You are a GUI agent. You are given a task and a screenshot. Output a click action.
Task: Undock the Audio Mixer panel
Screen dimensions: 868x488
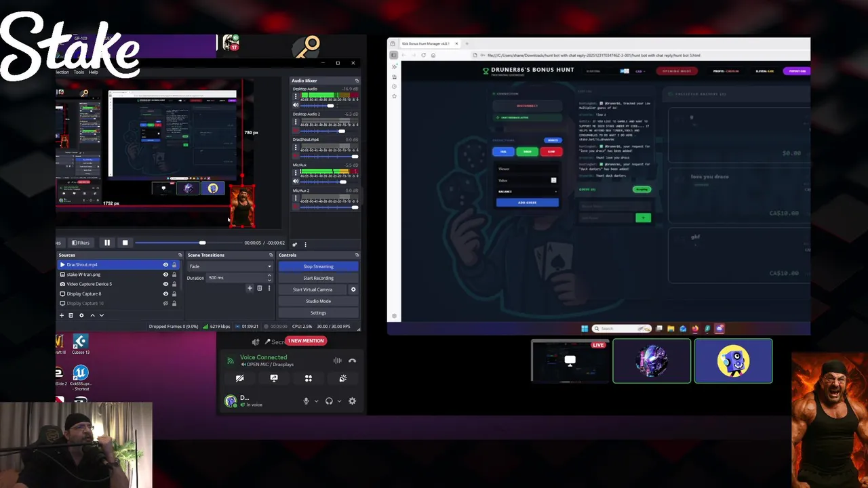[357, 81]
